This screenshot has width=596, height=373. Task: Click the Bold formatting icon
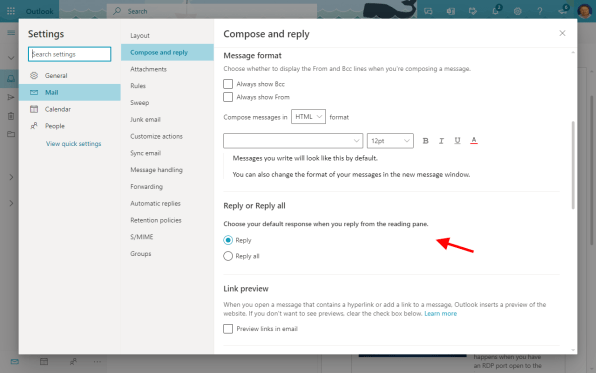pos(425,141)
